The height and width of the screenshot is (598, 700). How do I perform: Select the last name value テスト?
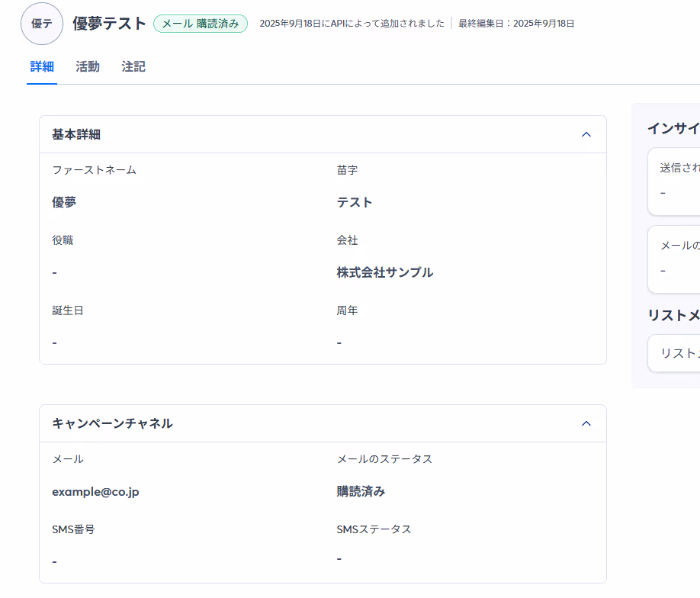click(355, 202)
